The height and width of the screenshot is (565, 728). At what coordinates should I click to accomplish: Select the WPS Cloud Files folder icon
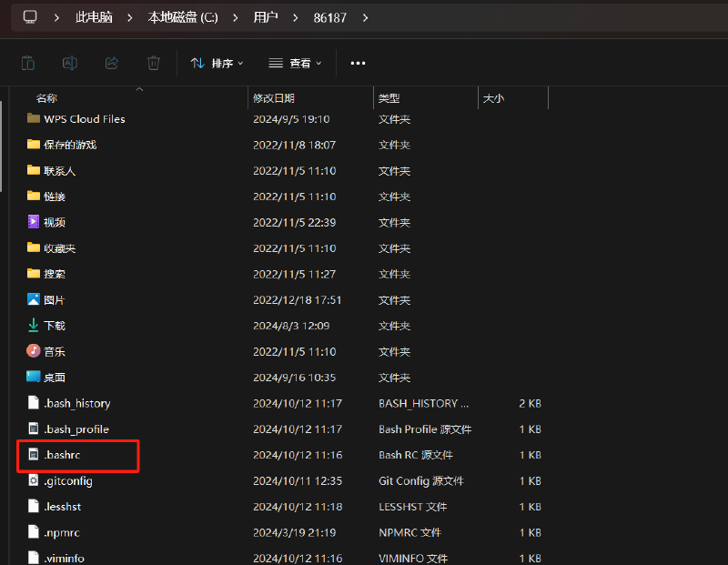(34, 118)
